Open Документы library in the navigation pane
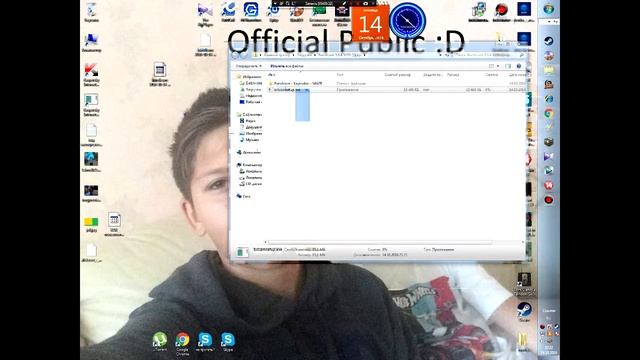The image size is (640, 360). click(x=251, y=127)
